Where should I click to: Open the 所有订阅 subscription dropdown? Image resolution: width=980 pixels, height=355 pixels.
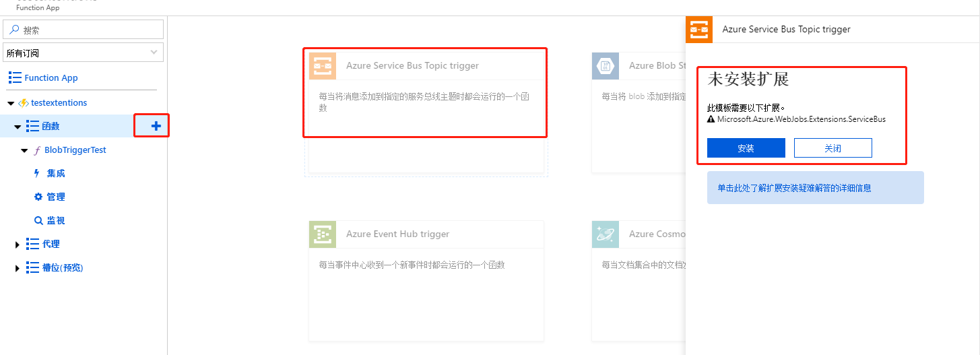[84, 53]
